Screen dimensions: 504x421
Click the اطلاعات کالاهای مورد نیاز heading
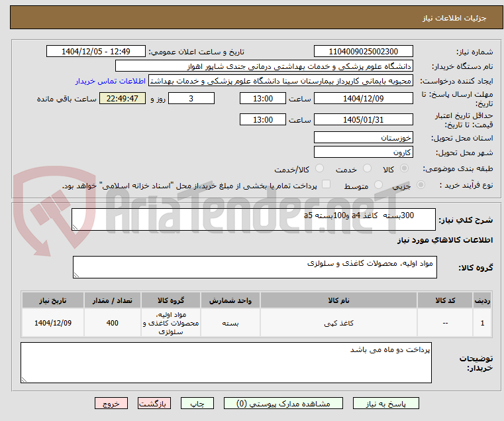tap(445, 240)
